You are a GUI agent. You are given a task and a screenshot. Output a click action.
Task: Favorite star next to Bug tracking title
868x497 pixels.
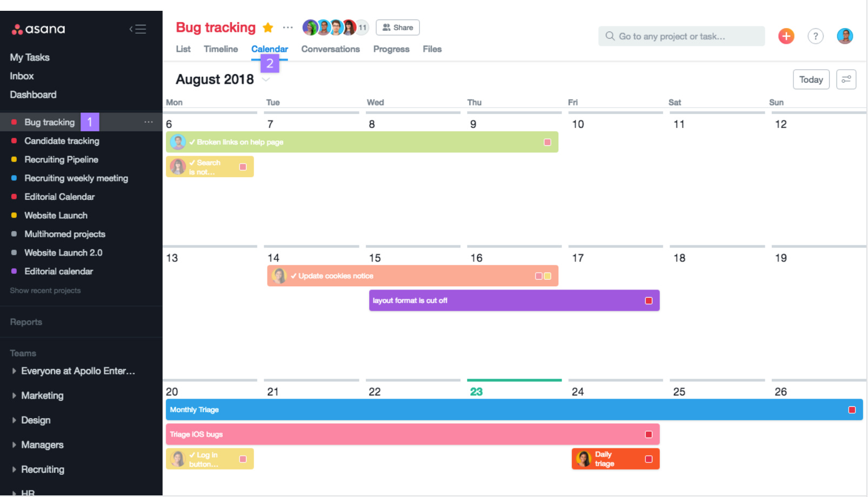pos(268,28)
